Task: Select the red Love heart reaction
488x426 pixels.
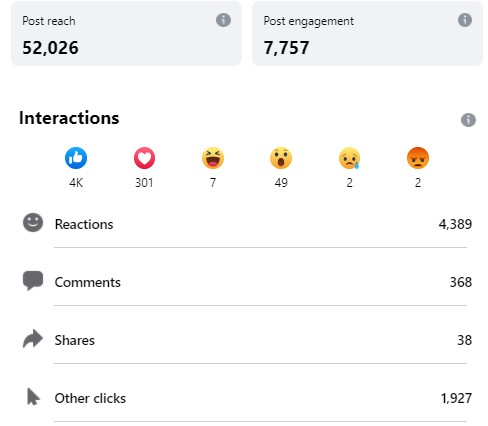Action: (144, 158)
